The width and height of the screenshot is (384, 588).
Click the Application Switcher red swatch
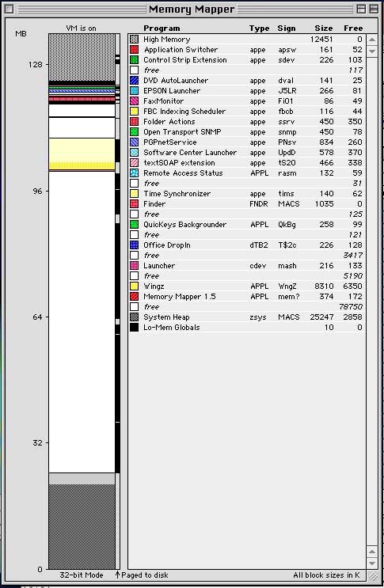(x=134, y=50)
